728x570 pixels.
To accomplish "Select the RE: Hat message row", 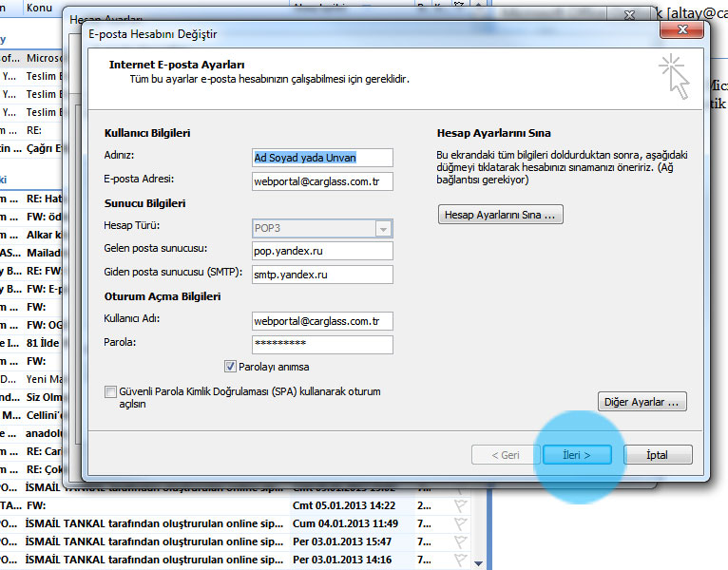I will point(31,199).
